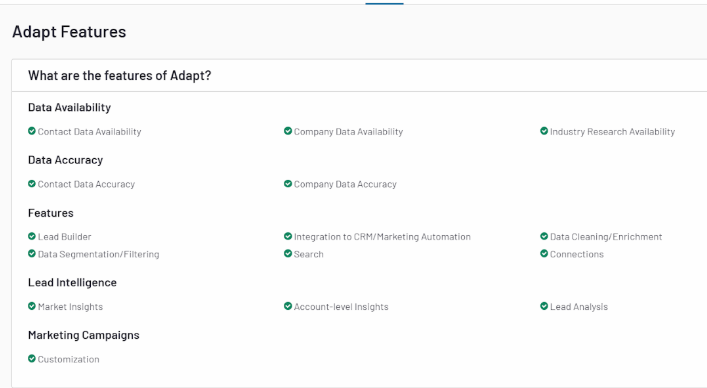Click the checkmark beside Account-level Insights

288,306
